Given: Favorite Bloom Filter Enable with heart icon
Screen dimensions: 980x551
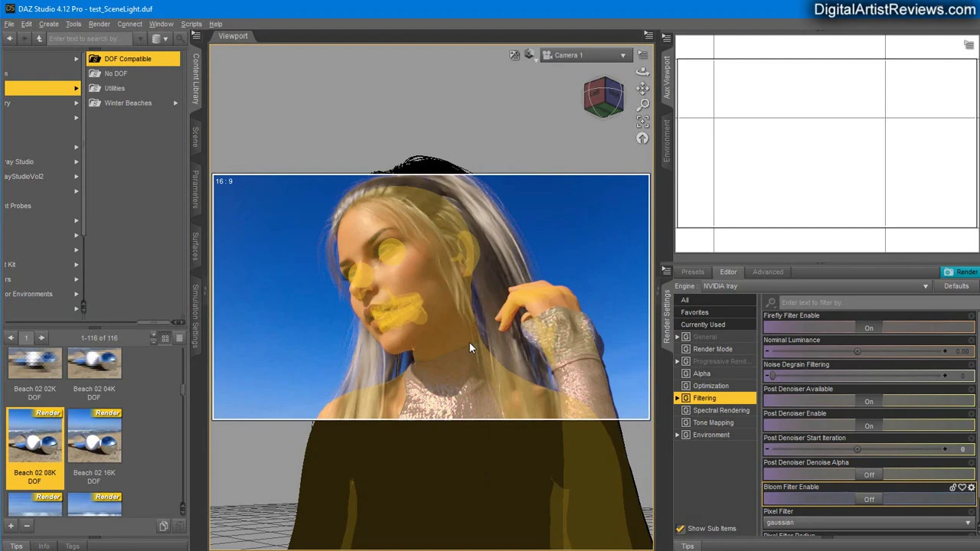Looking at the screenshot, I should [x=962, y=487].
